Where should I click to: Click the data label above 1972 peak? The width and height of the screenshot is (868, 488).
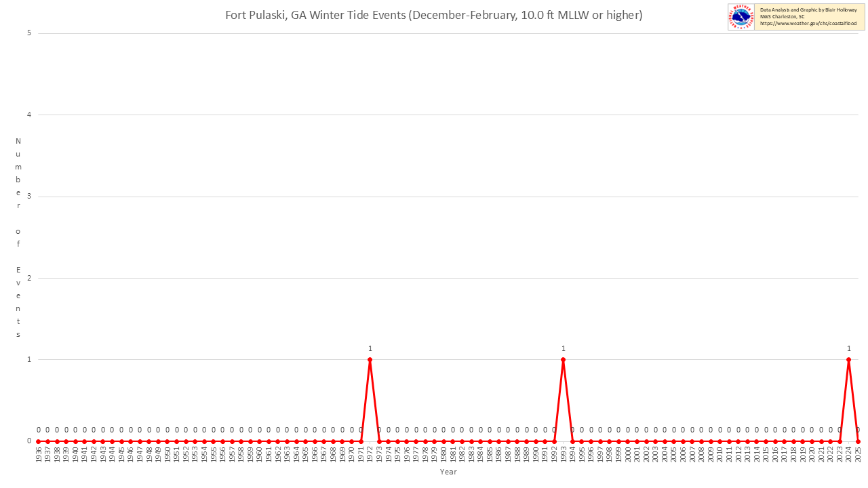click(370, 348)
